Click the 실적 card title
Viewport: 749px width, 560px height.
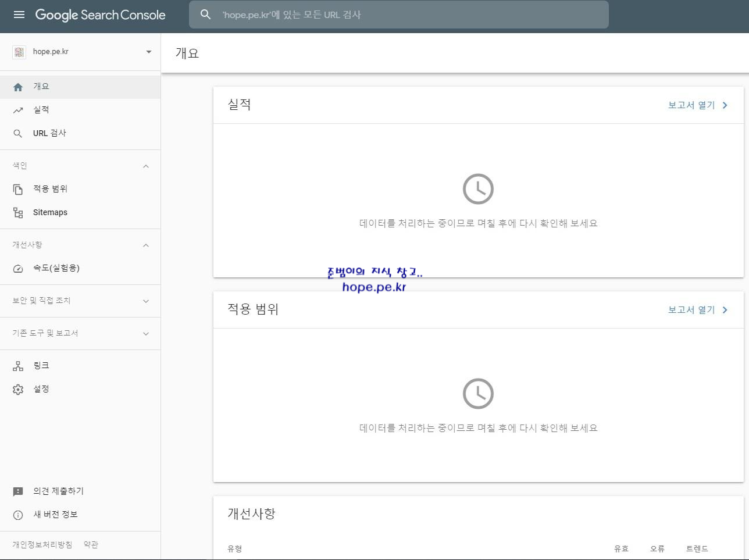(x=239, y=105)
